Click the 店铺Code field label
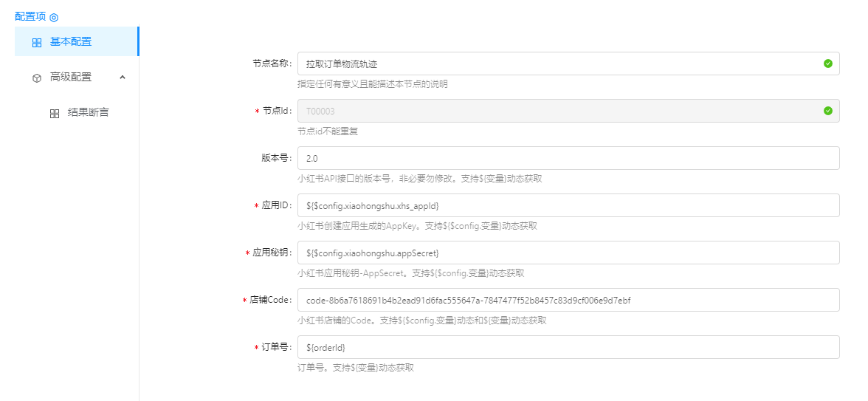Viewport: 868px width, 401px height. 271,300
